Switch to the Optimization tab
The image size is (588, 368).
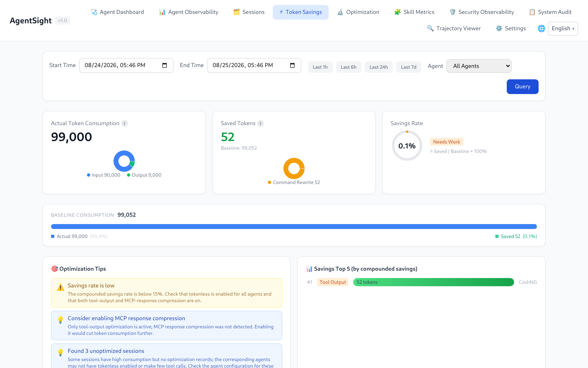(358, 12)
